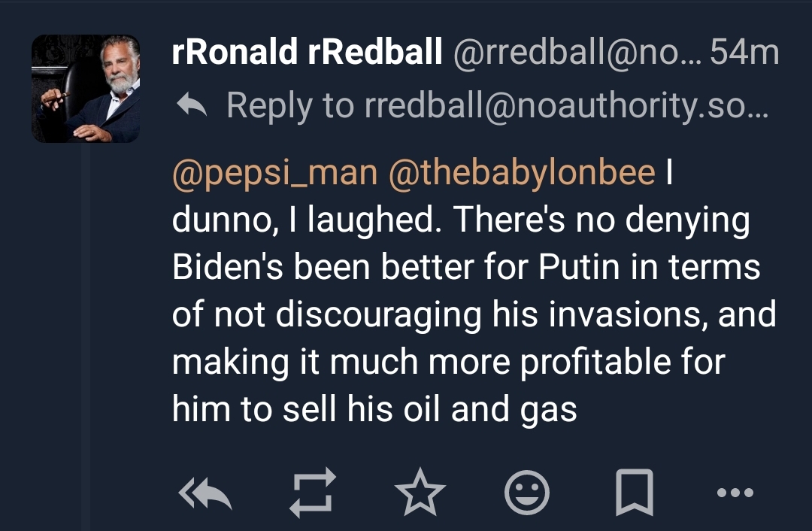The height and width of the screenshot is (531, 812).
Task: Reply to rRonald rRedball's post
Action: coord(205,493)
